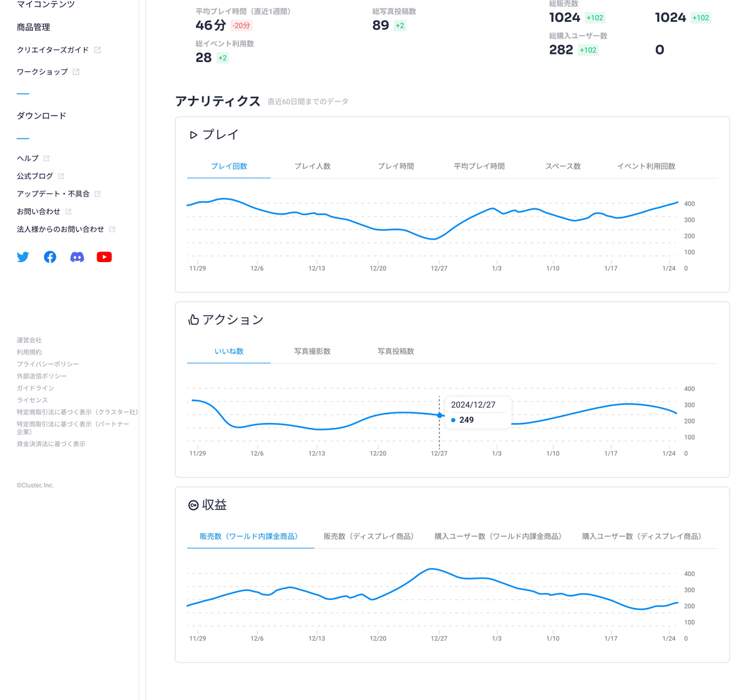Switch to イベント利用回数 tab
Image resolution: width=751 pixels, height=700 pixels.
tap(646, 166)
